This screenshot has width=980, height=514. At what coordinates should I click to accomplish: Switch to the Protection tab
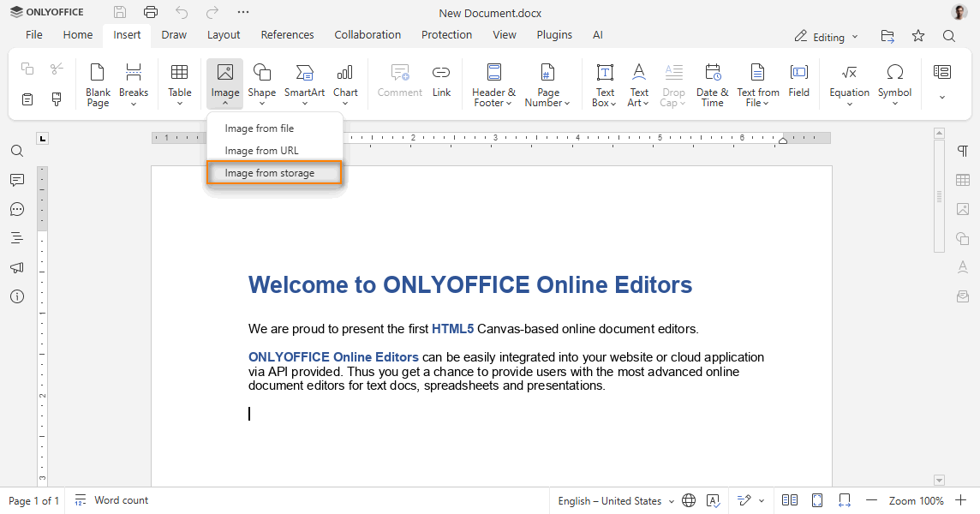pos(446,35)
